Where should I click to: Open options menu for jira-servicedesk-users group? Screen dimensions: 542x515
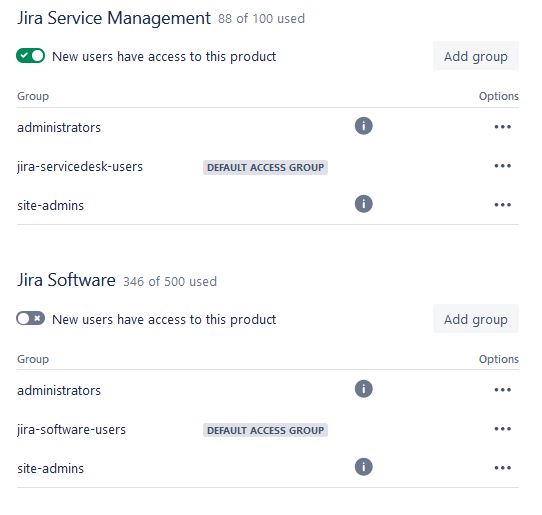502,166
